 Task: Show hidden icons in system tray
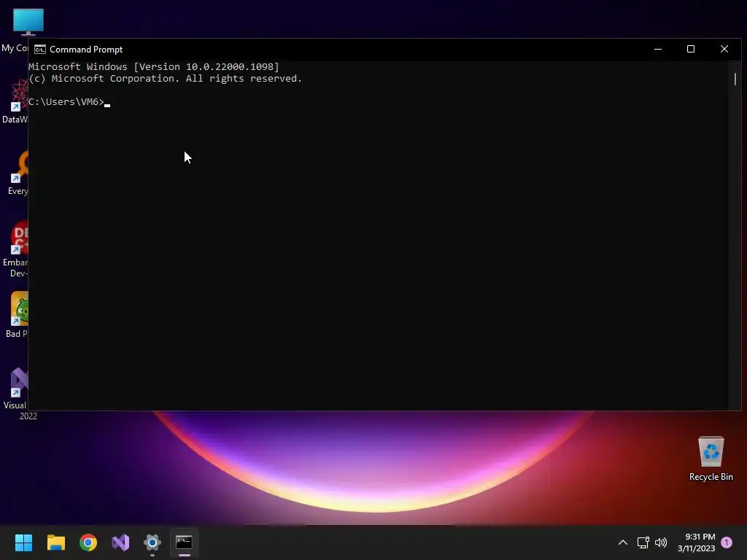tap(623, 542)
